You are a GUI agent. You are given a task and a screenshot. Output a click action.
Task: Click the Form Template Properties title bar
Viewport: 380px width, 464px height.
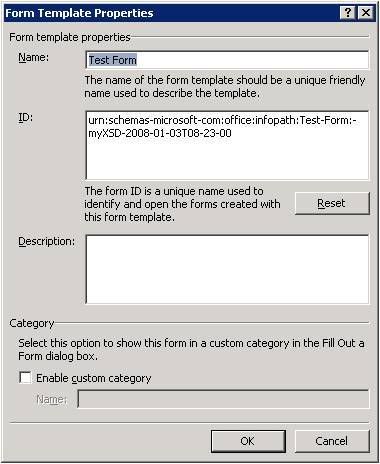[170, 13]
